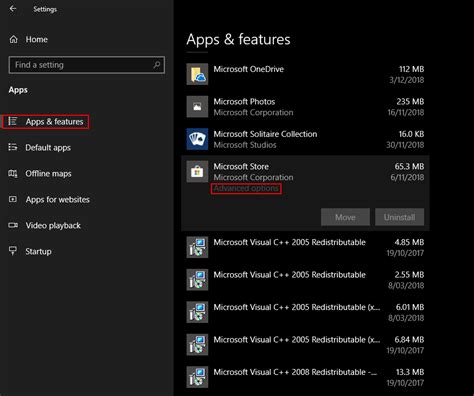The height and width of the screenshot is (396, 474).
Task: Click the Move button
Action: [x=345, y=217]
